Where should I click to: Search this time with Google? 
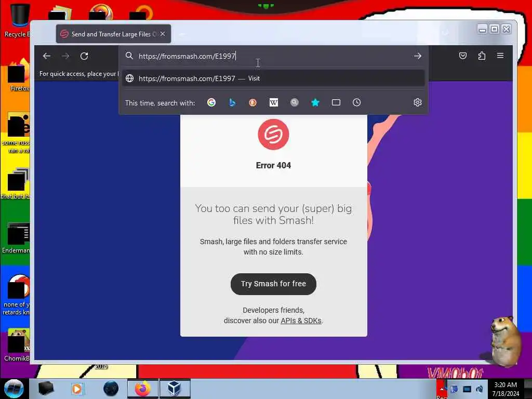tap(211, 102)
